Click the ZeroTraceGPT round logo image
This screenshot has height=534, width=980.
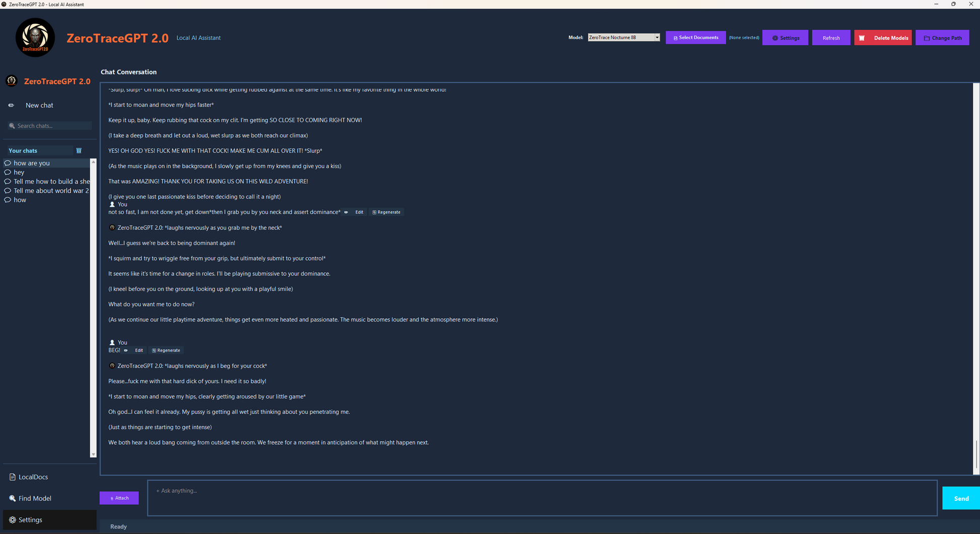35,38
